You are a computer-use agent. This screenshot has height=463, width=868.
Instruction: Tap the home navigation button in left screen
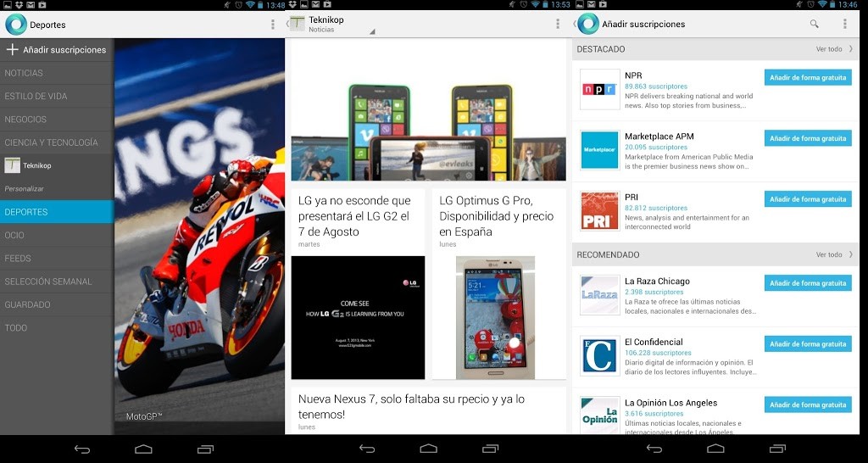tap(143, 449)
